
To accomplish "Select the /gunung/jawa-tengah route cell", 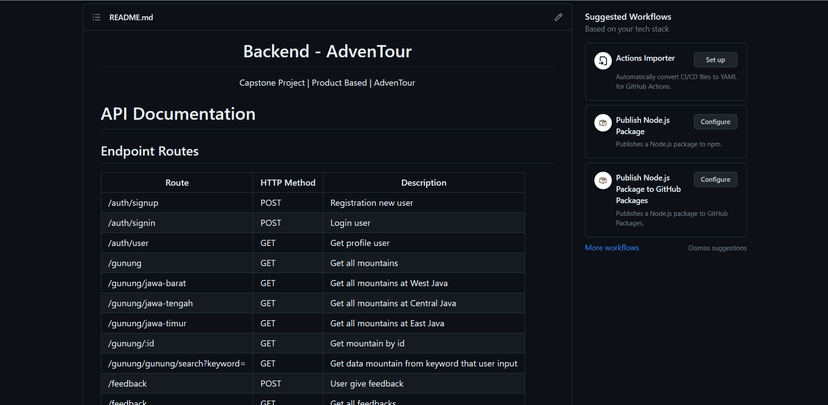I will tap(177, 303).
